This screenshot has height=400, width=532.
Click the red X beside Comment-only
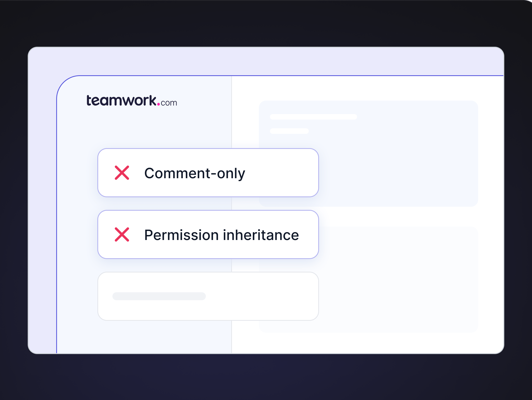click(x=122, y=173)
